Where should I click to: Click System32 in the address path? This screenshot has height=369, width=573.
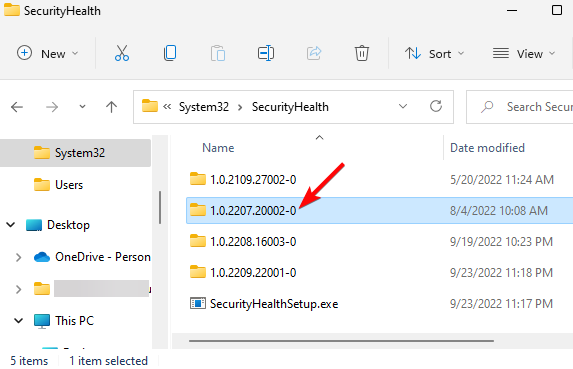pos(204,107)
